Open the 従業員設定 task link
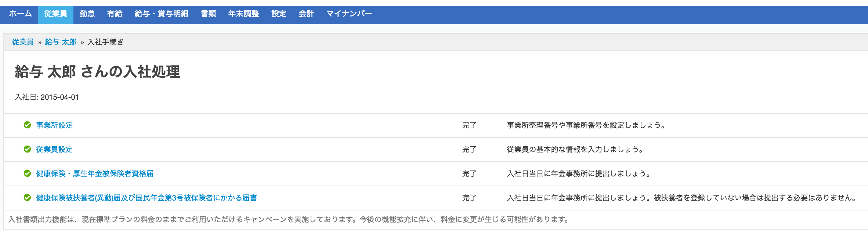The height and width of the screenshot is (231, 868). [x=53, y=150]
